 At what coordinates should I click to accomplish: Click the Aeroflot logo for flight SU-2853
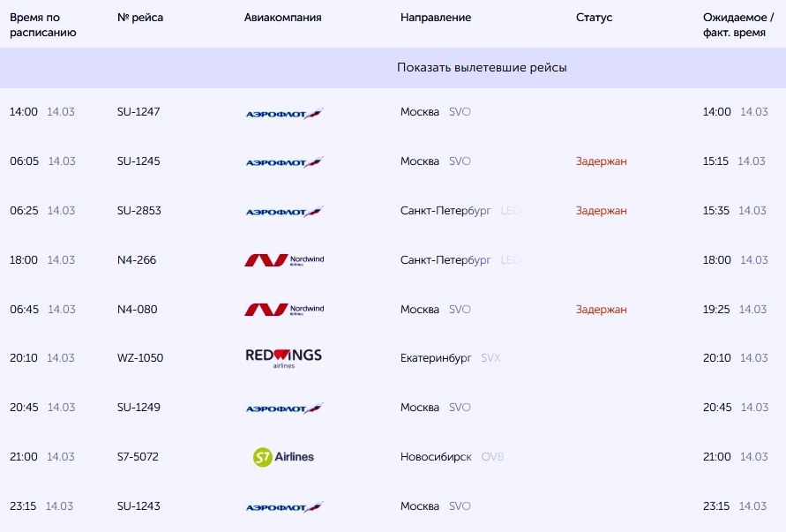284,212
